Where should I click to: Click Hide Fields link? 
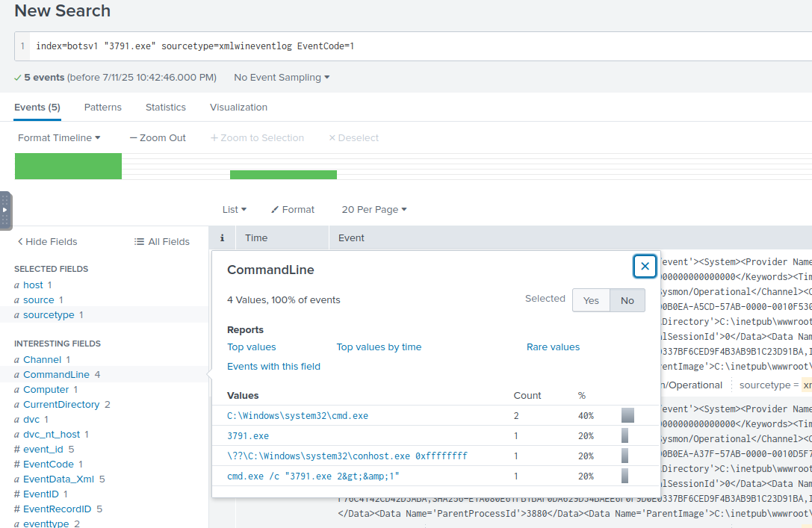(x=47, y=241)
